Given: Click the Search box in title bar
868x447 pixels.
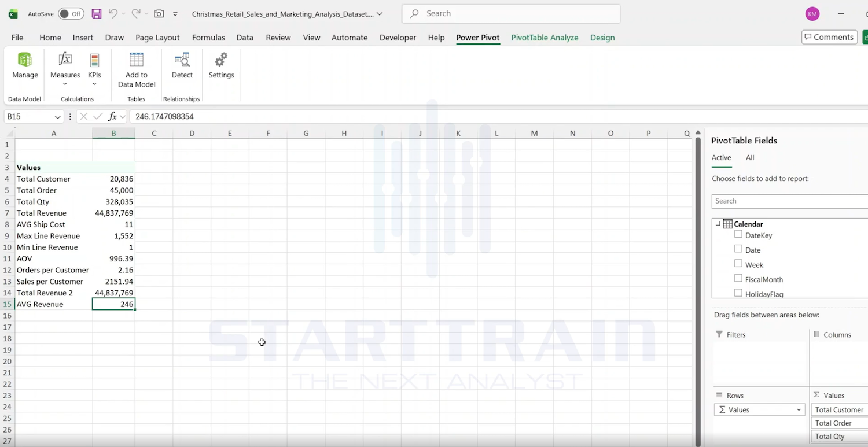Looking at the screenshot, I should click(512, 14).
